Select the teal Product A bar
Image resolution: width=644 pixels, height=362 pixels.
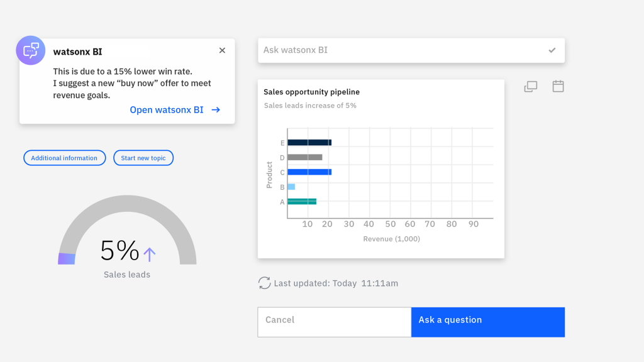(301, 202)
